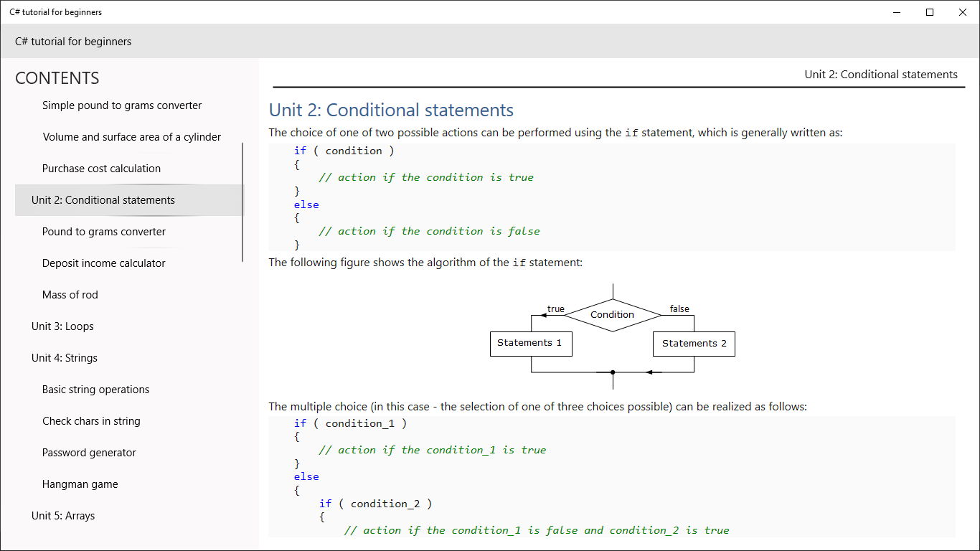Select Unit 2: Conditional statements in contents

(x=103, y=200)
